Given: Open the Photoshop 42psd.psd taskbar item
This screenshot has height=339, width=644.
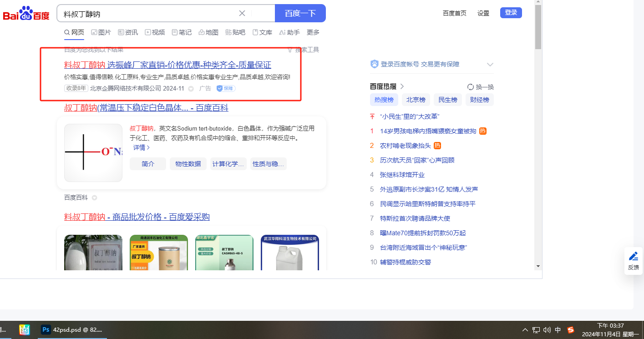Looking at the screenshot, I should coord(73,329).
